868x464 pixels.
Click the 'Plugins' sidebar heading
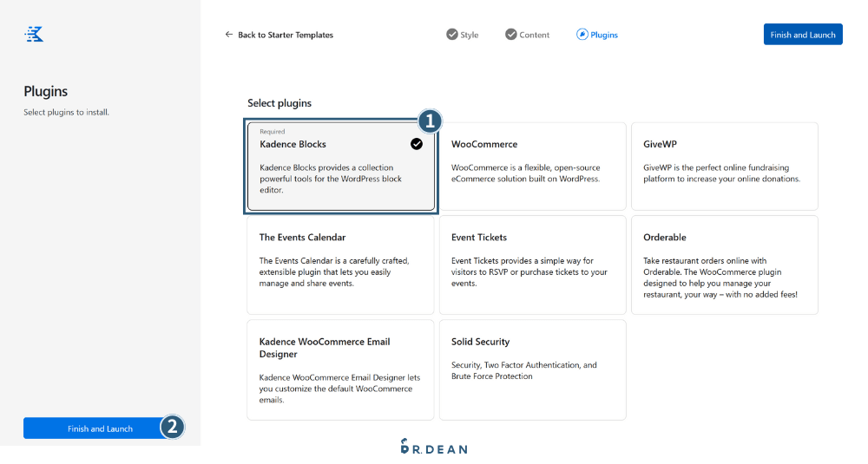[x=45, y=91]
